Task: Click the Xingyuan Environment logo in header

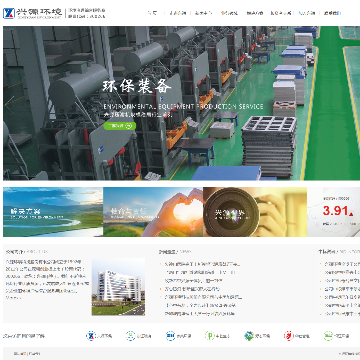Action: pyautogui.click(x=33, y=13)
